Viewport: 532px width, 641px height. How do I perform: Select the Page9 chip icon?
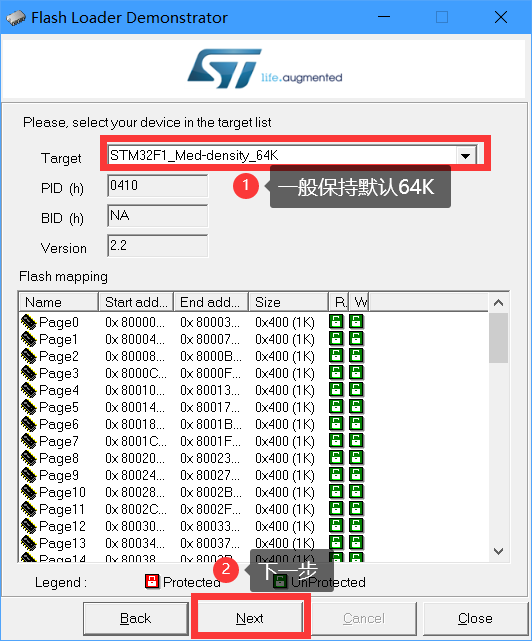point(29,475)
